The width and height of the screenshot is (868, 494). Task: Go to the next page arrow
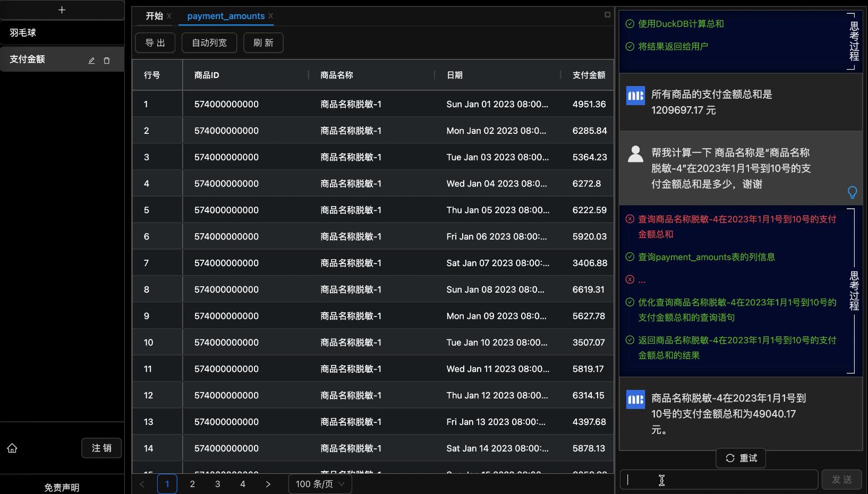pyautogui.click(x=268, y=484)
